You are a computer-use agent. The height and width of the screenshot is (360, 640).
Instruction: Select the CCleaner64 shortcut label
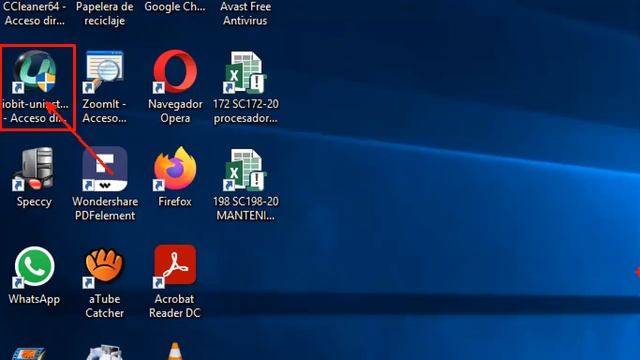coord(35,13)
